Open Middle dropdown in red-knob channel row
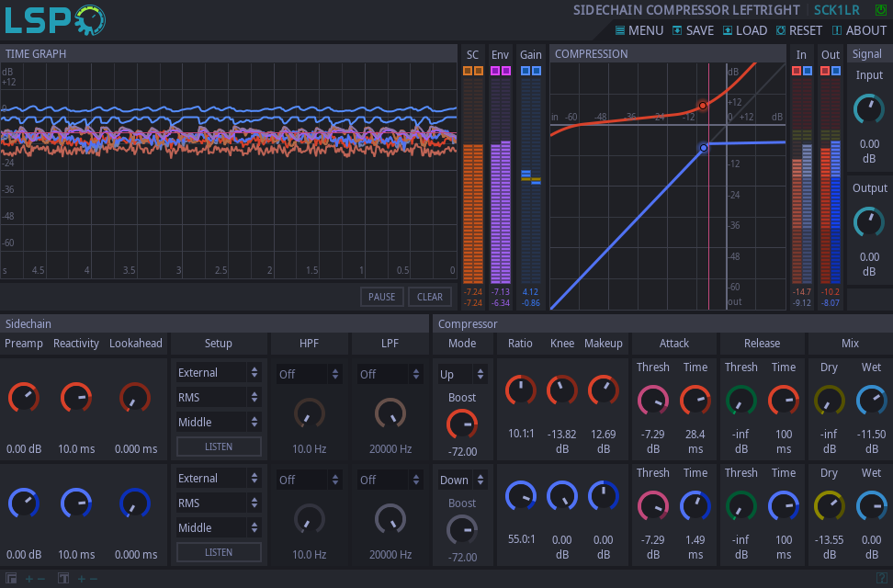The width and height of the screenshot is (893, 588). point(219,422)
